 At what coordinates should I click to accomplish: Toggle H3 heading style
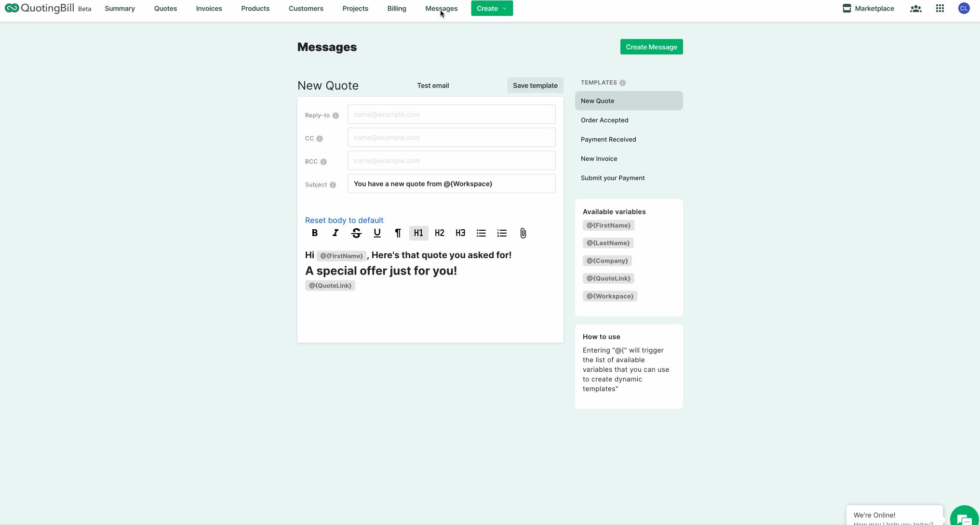pyautogui.click(x=460, y=233)
